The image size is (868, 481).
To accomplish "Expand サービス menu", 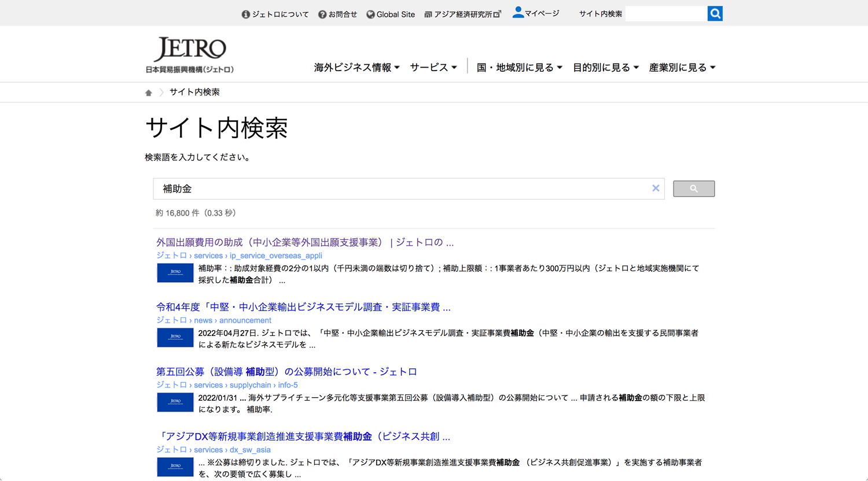I will [433, 68].
